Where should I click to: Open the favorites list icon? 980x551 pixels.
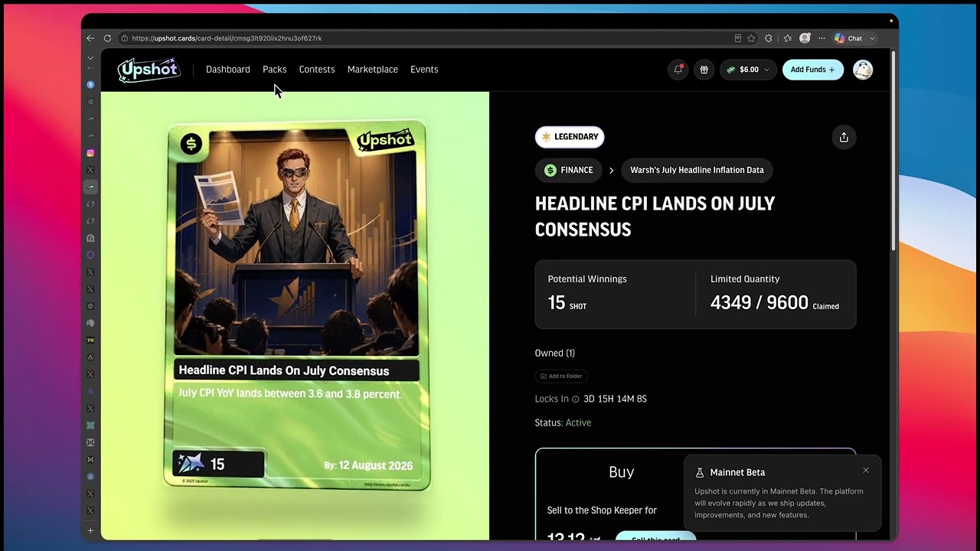[787, 38]
